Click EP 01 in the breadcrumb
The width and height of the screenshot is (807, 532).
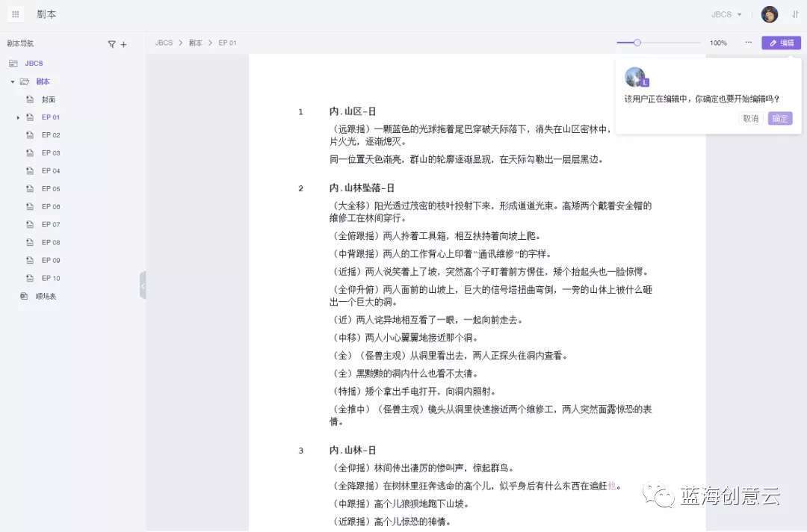[227, 43]
